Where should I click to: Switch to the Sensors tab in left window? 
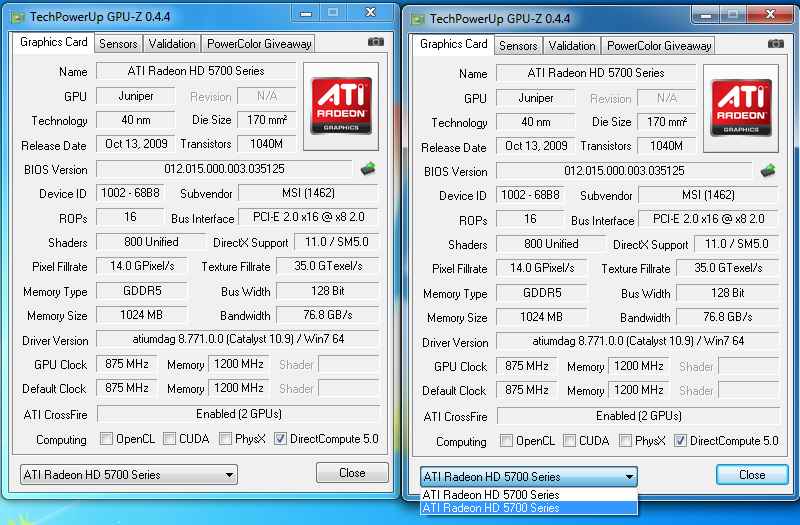click(118, 44)
